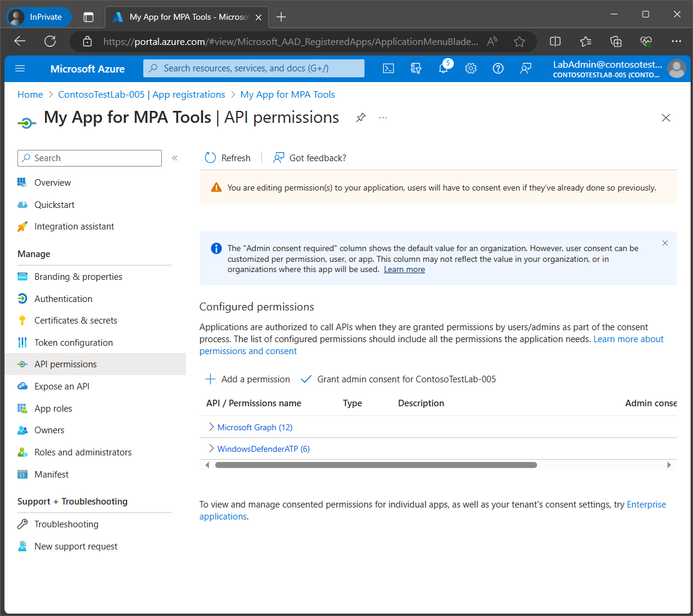Open portal settings gear

[471, 68]
